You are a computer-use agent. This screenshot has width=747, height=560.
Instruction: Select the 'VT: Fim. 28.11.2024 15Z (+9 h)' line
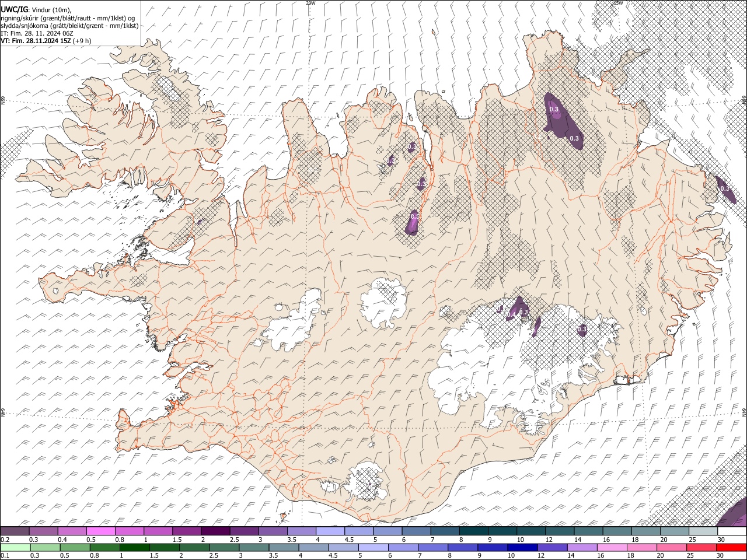pos(46,41)
